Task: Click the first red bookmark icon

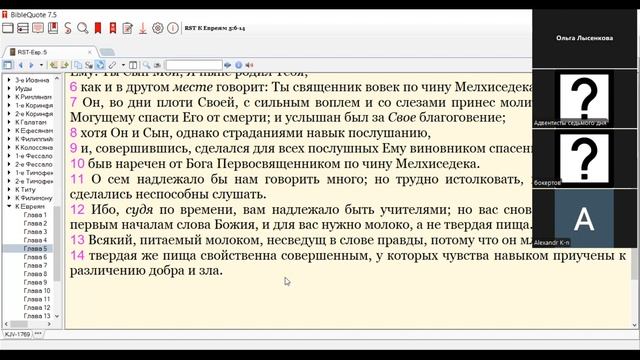Action: pos(98,28)
